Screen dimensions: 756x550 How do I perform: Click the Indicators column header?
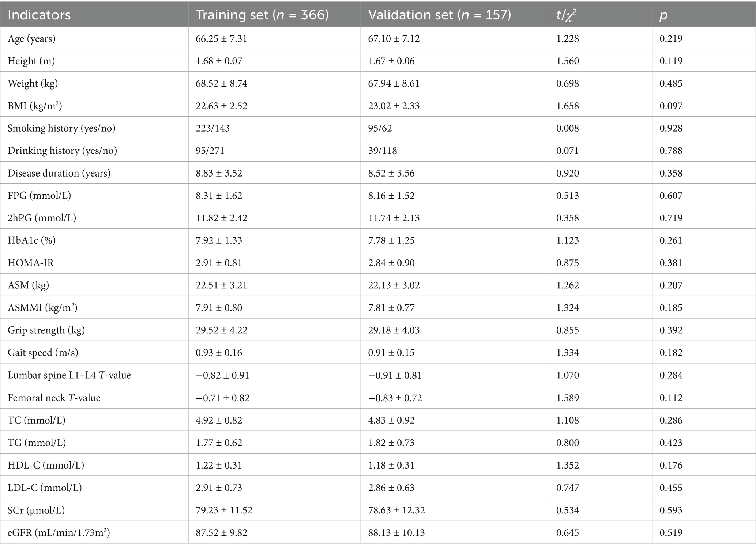pyautogui.click(x=39, y=15)
